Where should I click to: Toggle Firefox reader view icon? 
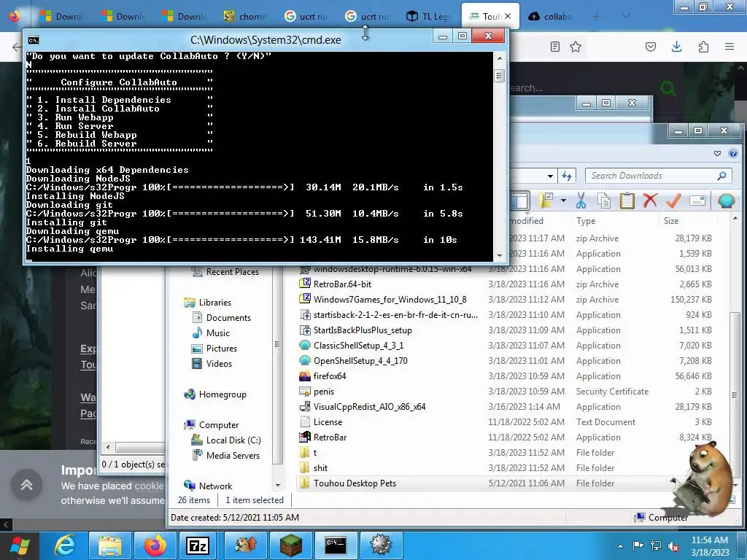pos(554,47)
